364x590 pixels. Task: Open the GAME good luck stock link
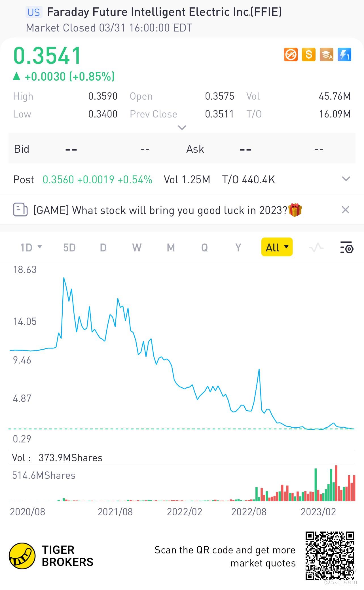[160, 210]
